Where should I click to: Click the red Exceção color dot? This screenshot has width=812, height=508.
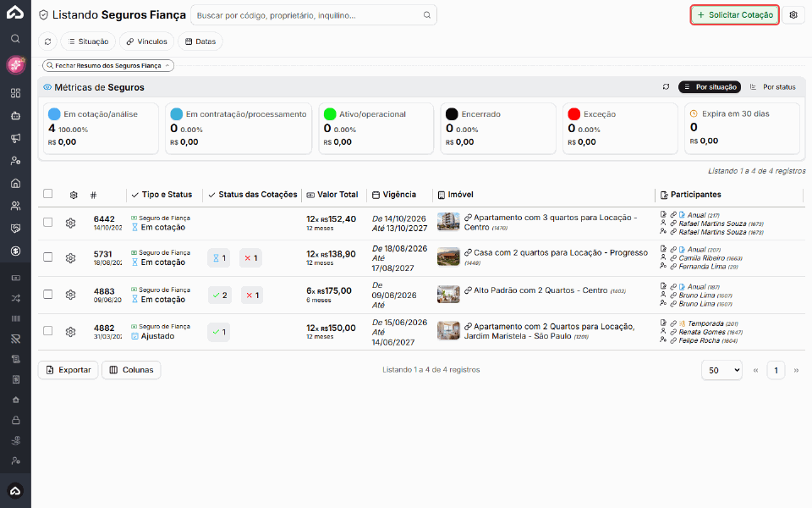(573, 114)
